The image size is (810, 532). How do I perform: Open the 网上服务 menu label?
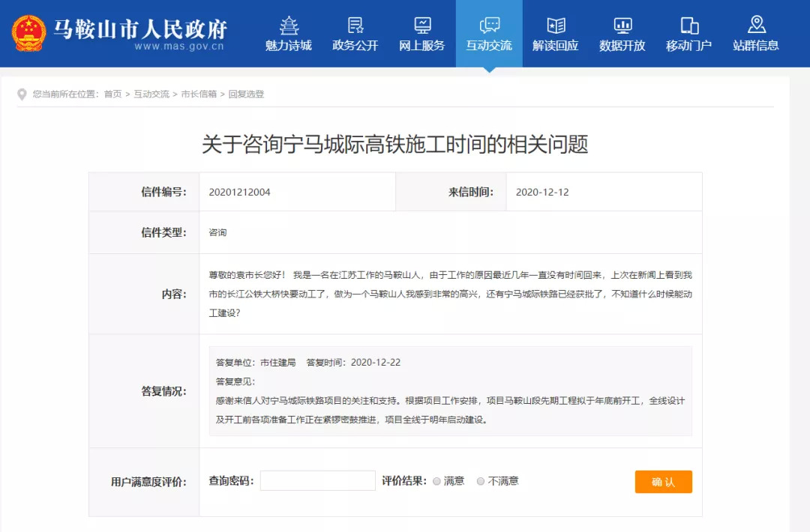[422, 46]
